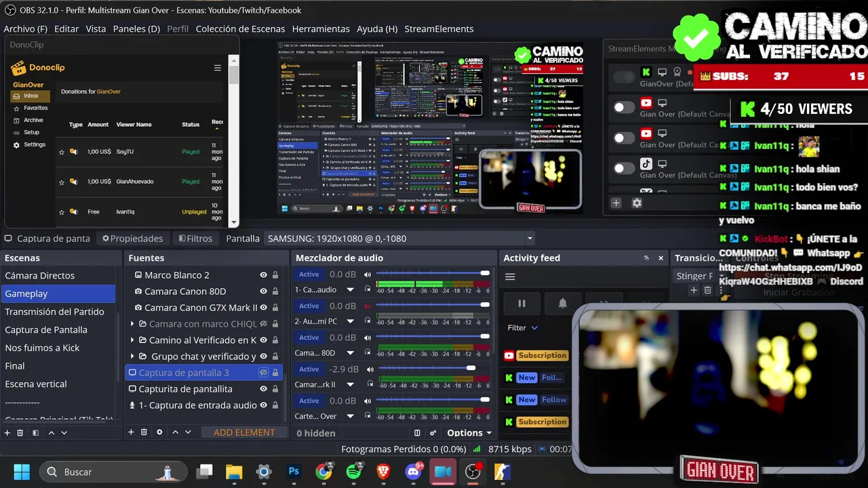The width and height of the screenshot is (868, 488).
Task: Adjust -2.9 dB volume slider for Camar...rk II
Action: point(433,368)
